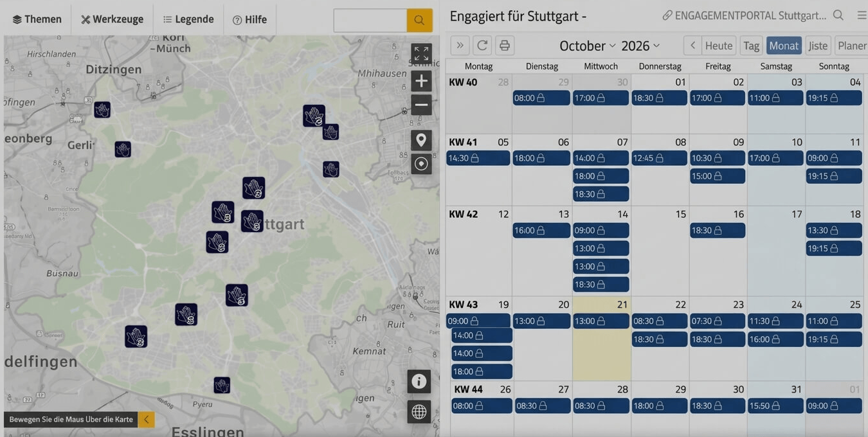Switch to the Tag view

coord(751,46)
